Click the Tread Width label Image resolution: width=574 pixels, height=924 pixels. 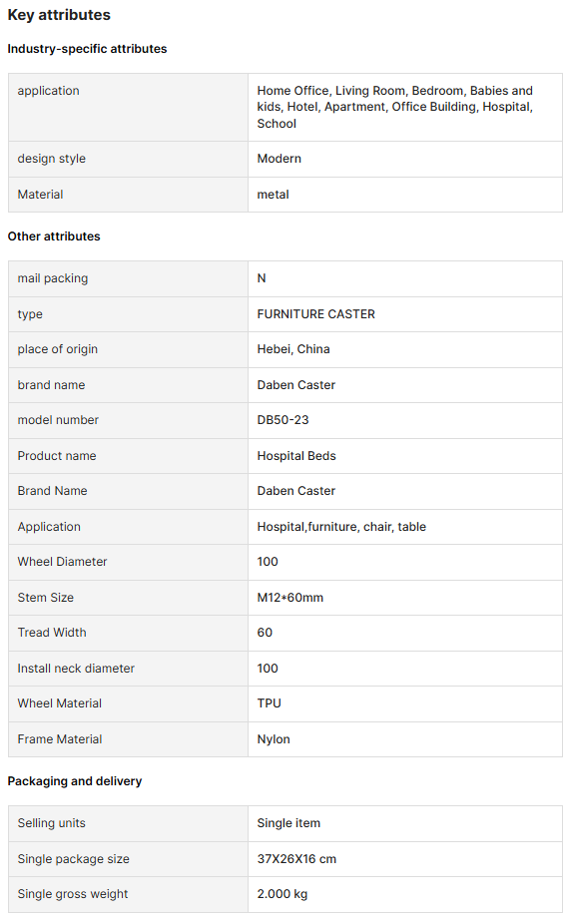point(52,633)
